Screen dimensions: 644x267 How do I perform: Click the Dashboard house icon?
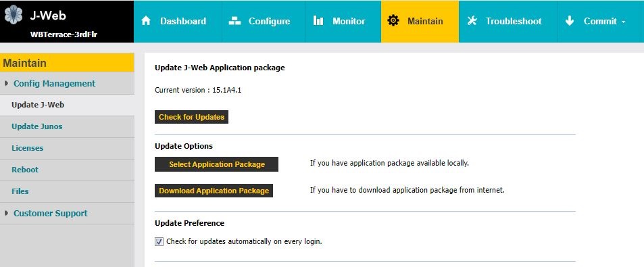[x=146, y=21]
